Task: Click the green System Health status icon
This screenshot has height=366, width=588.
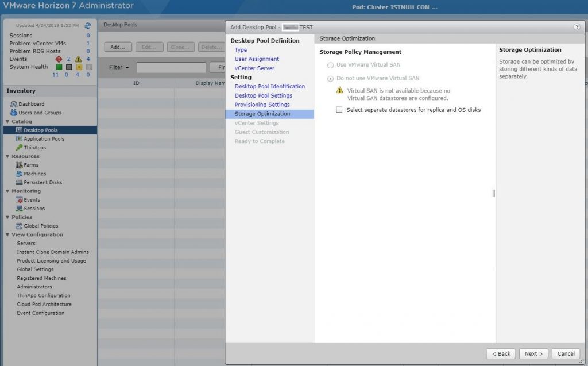Action: (59, 67)
